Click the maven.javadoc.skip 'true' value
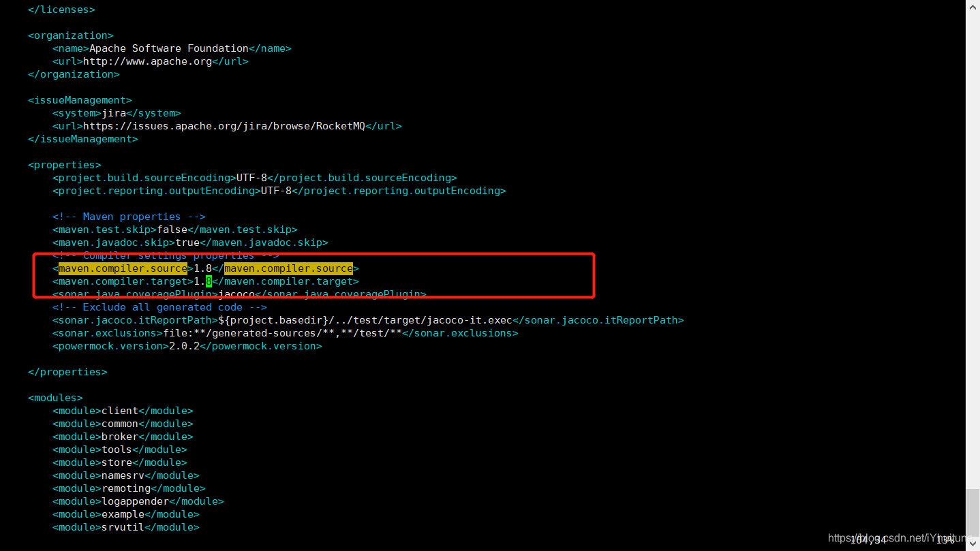Viewport: 980px width, 551px height. pyautogui.click(x=187, y=242)
